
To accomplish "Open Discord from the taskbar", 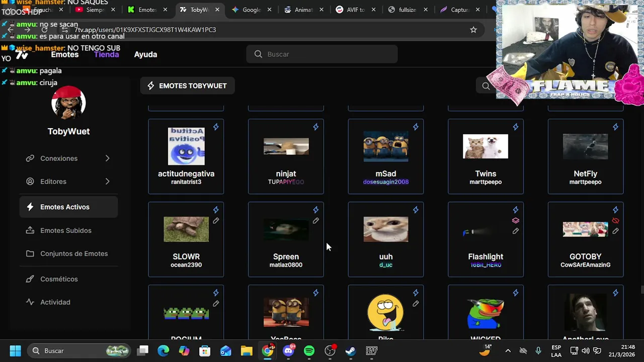I will (x=288, y=351).
